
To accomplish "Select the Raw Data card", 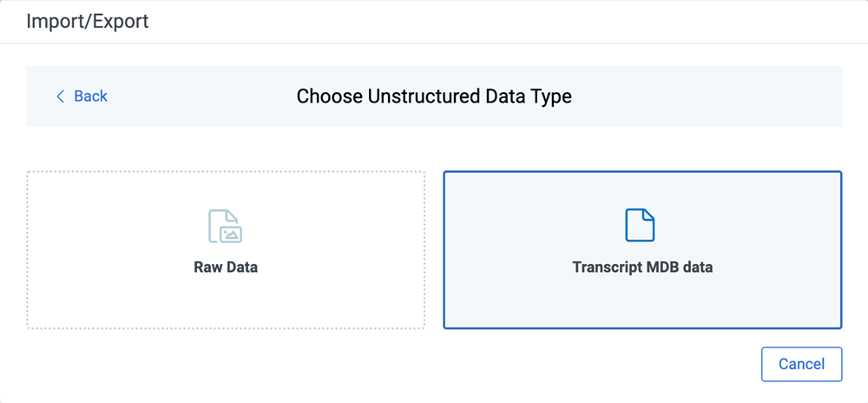I will [x=226, y=249].
